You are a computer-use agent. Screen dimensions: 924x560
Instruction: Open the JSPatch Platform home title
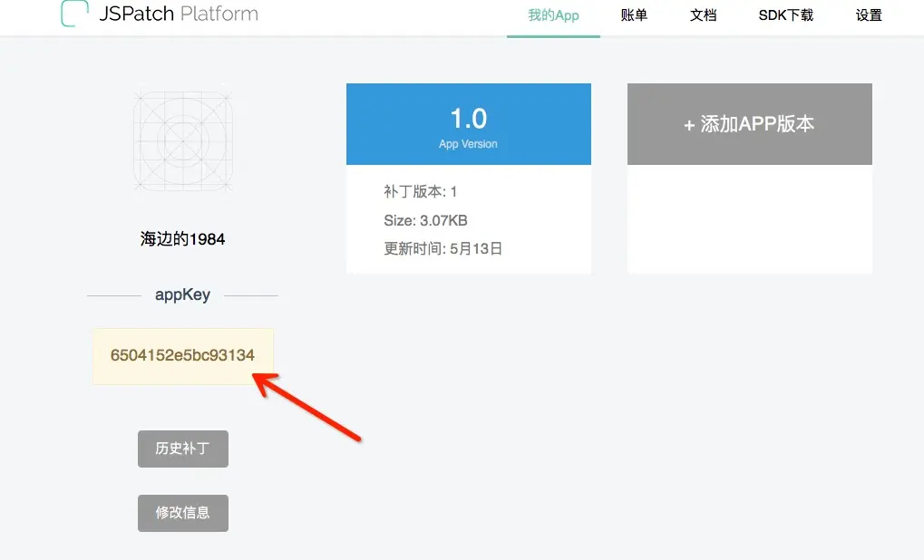click(x=179, y=14)
